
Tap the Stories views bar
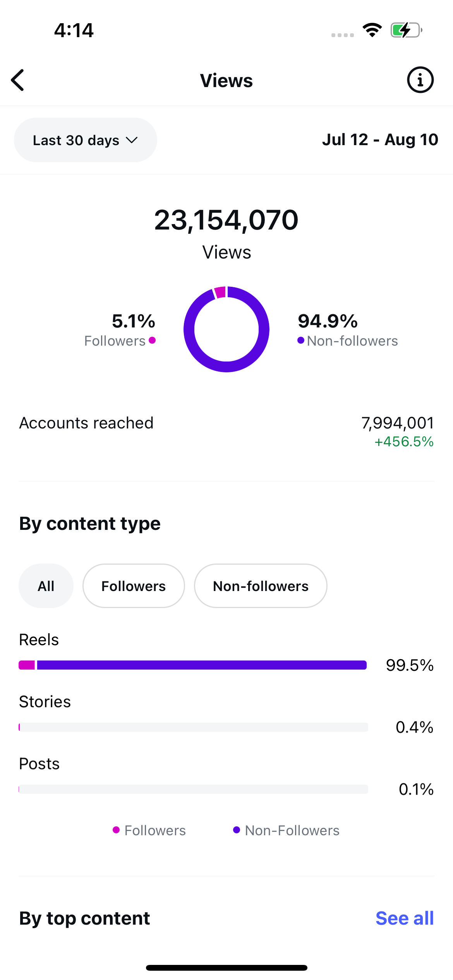(x=193, y=727)
